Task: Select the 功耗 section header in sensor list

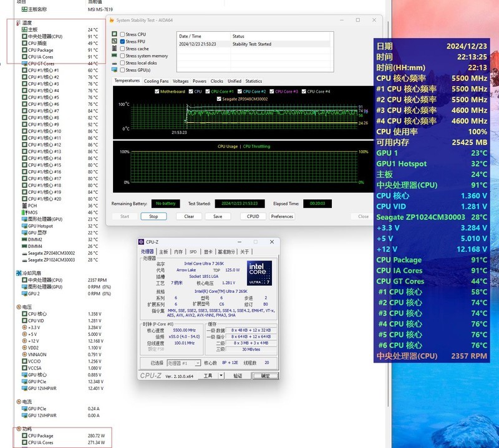Action: pos(27,429)
